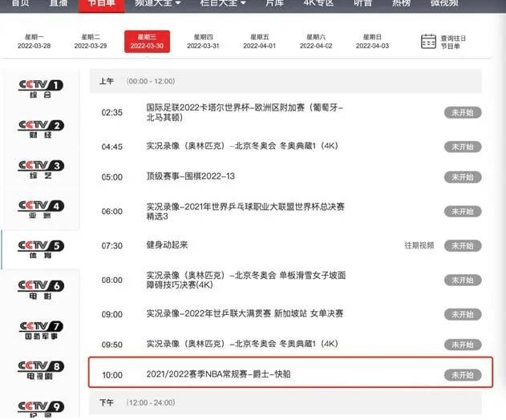Viewport: 506px width, 420px height.
Task: Click program title 健身动起来
Action: coord(167,245)
